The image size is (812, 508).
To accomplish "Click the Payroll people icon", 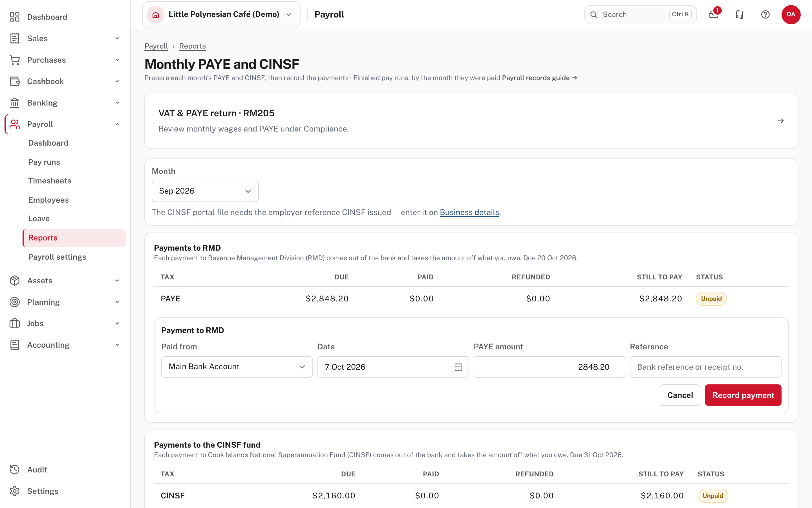I will coord(14,124).
